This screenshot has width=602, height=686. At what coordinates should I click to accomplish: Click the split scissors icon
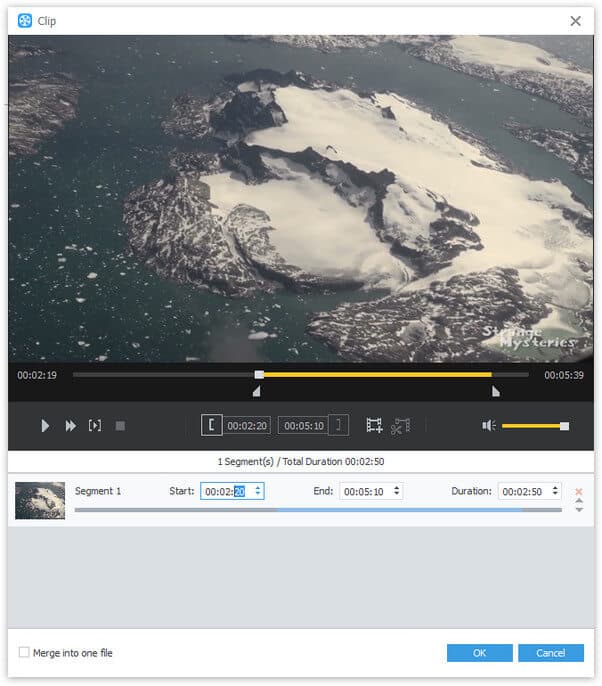[x=400, y=425]
